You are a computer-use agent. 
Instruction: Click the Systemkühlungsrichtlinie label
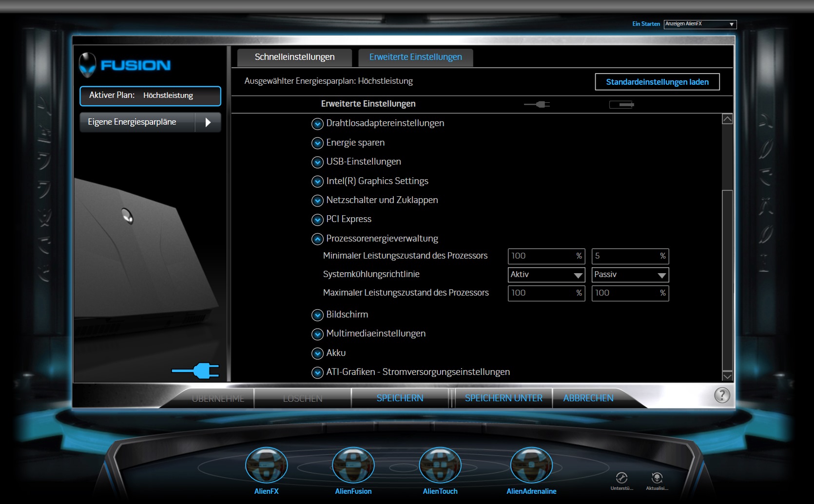[x=371, y=274]
